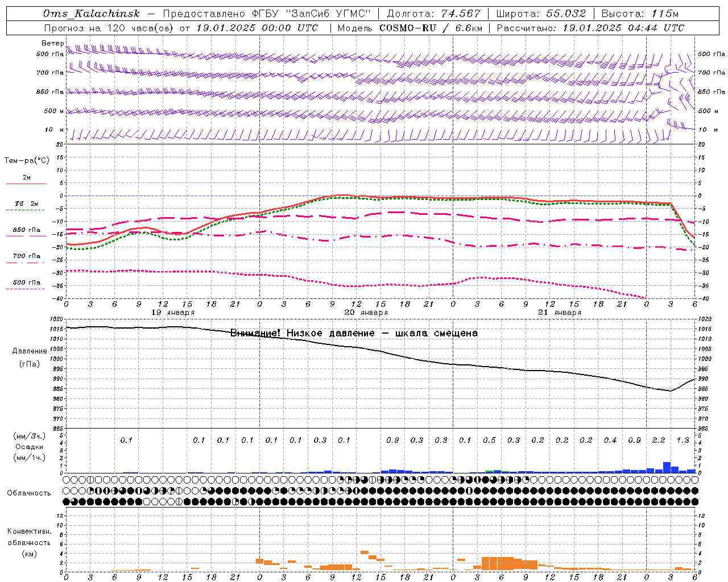Click the precipitation value 0.5
The image size is (728, 582).
[x=489, y=440]
